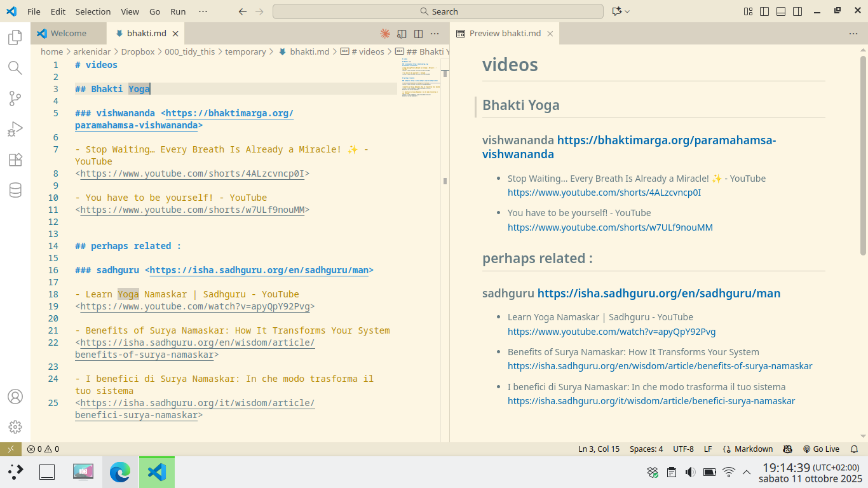Click Go Live in status bar
Viewport: 868px width, 488px height.
[821, 449]
